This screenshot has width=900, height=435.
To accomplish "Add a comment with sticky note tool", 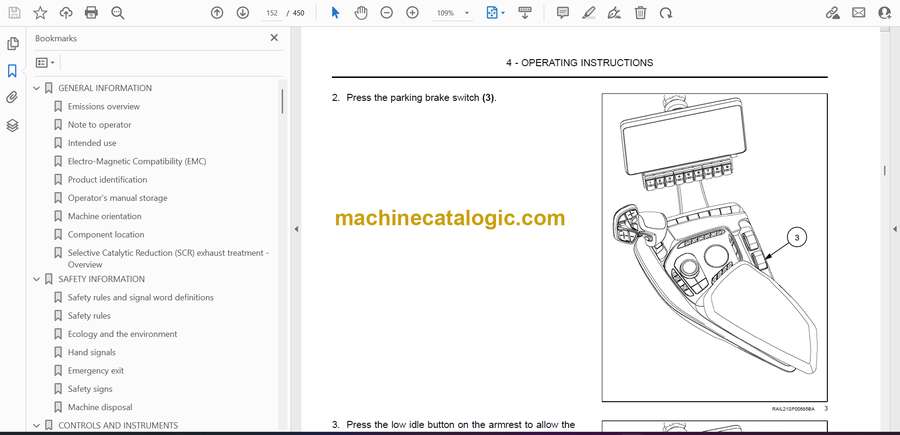I will click(563, 13).
